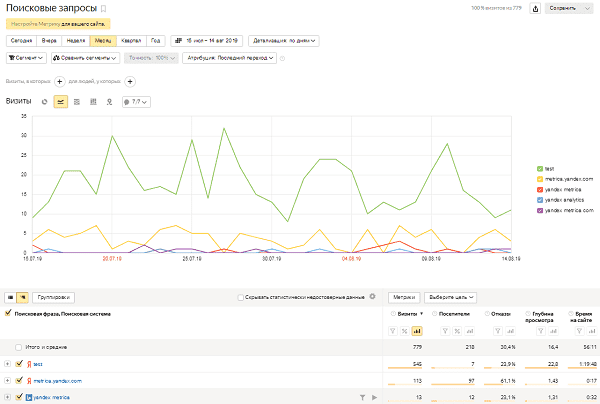The image size is (600, 404).
Task: Select the pie chart view icon
Action: [x=45, y=101]
